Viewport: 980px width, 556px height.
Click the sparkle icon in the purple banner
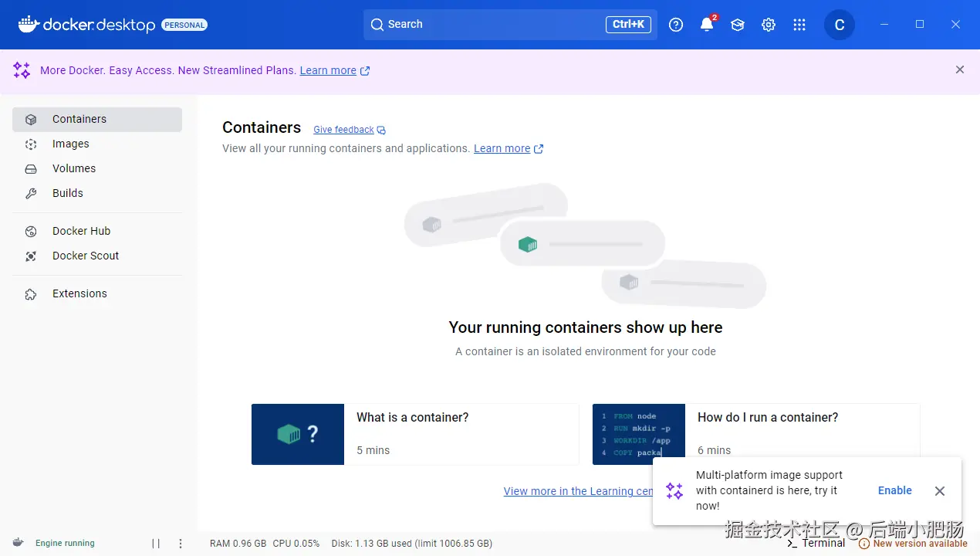click(x=22, y=70)
